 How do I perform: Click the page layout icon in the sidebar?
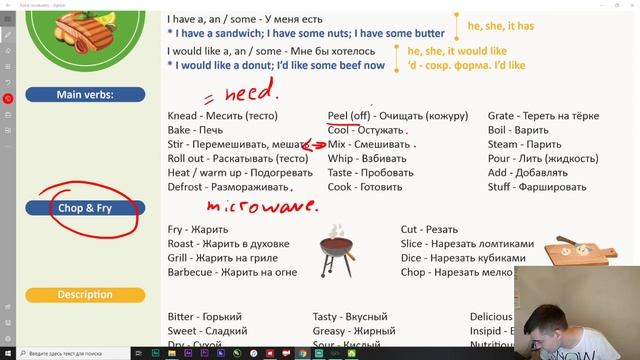coord(8,131)
